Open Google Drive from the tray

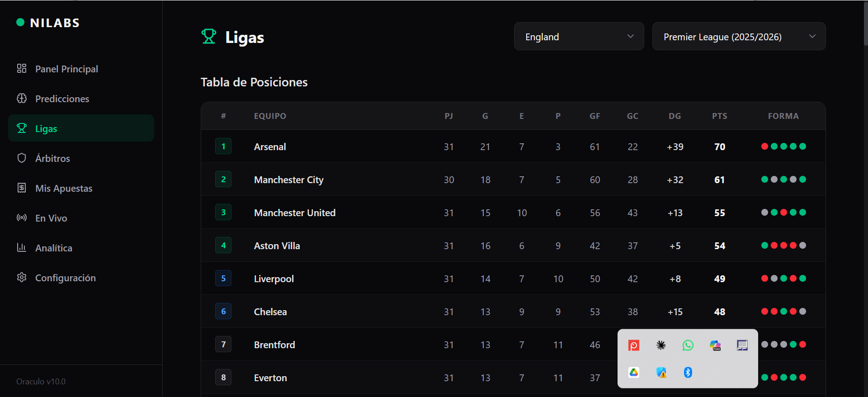click(x=634, y=372)
